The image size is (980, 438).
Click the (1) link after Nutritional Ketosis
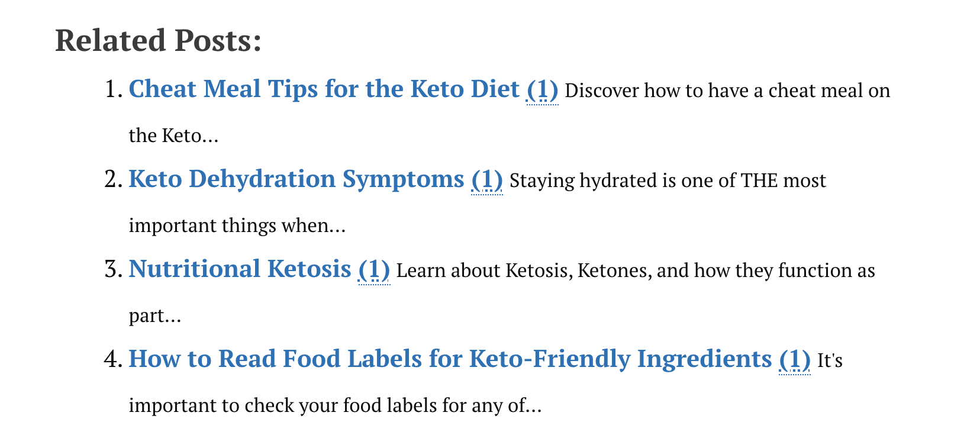[374, 270]
